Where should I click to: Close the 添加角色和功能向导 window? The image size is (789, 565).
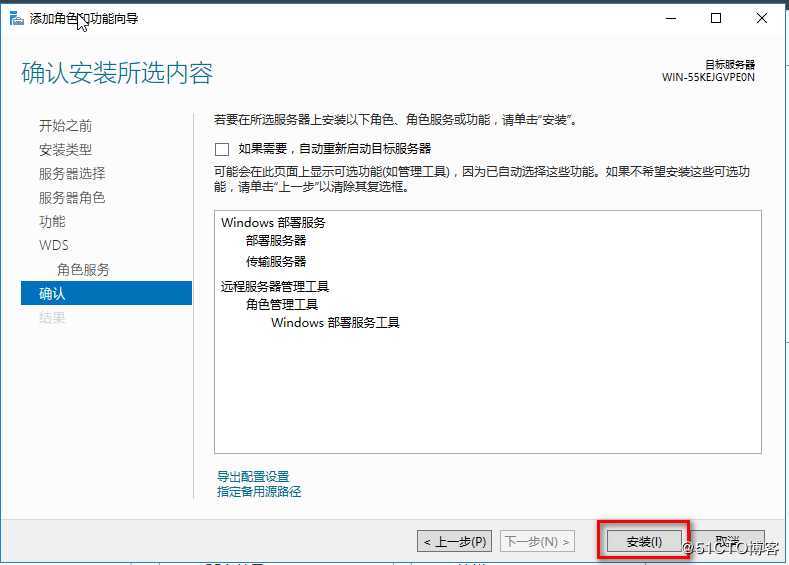762,19
